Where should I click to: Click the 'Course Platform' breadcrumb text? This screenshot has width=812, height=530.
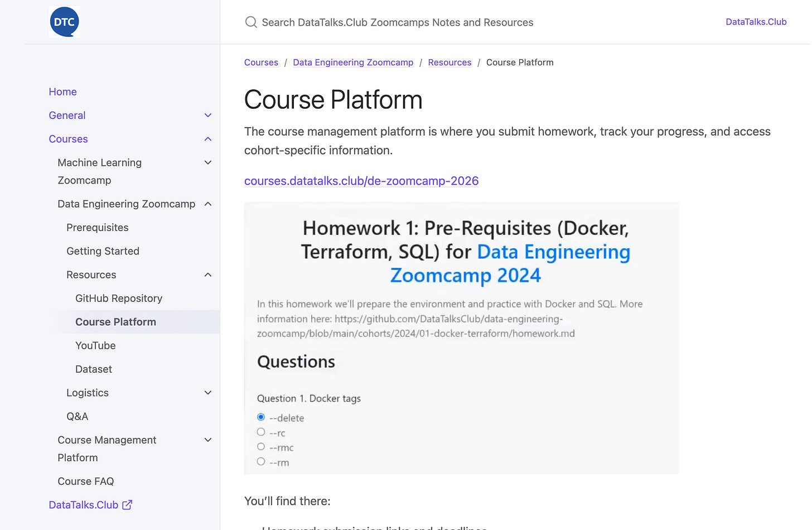tap(520, 62)
